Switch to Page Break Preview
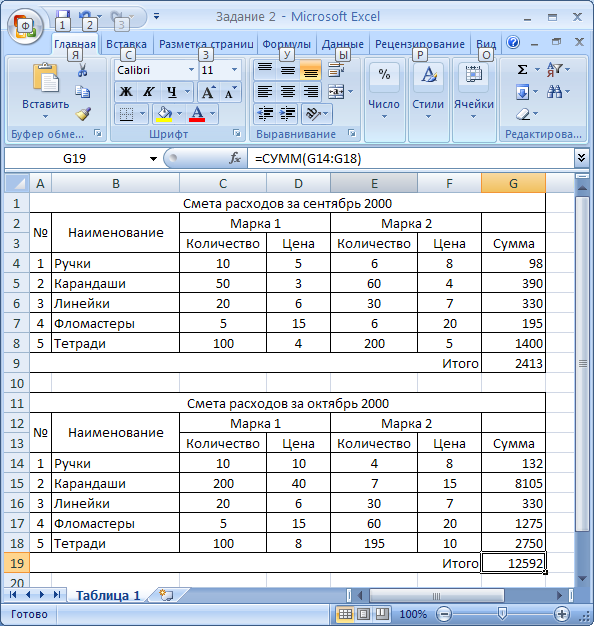 pyautogui.click(x=382, y=614)
